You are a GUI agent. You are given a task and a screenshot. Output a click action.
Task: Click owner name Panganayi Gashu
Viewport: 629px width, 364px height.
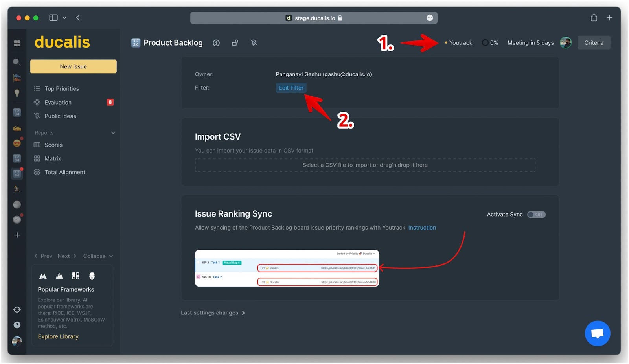point(324,74)
